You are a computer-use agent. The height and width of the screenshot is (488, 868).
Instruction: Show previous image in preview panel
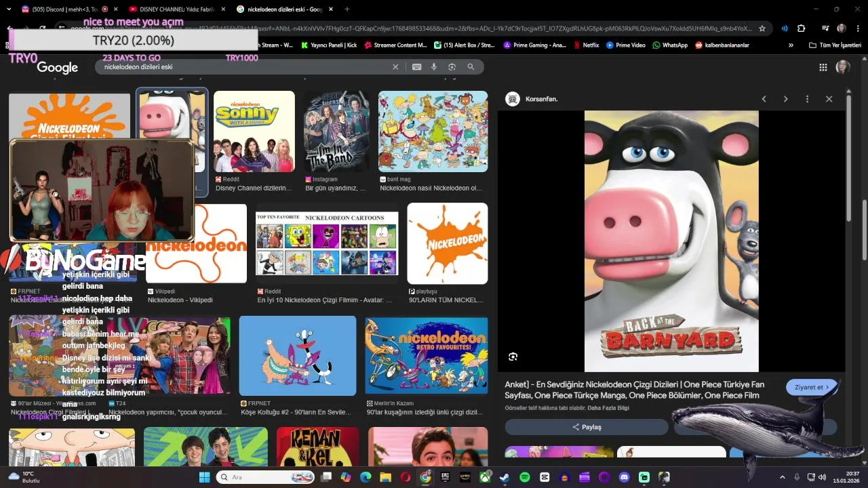pos(764,99)
